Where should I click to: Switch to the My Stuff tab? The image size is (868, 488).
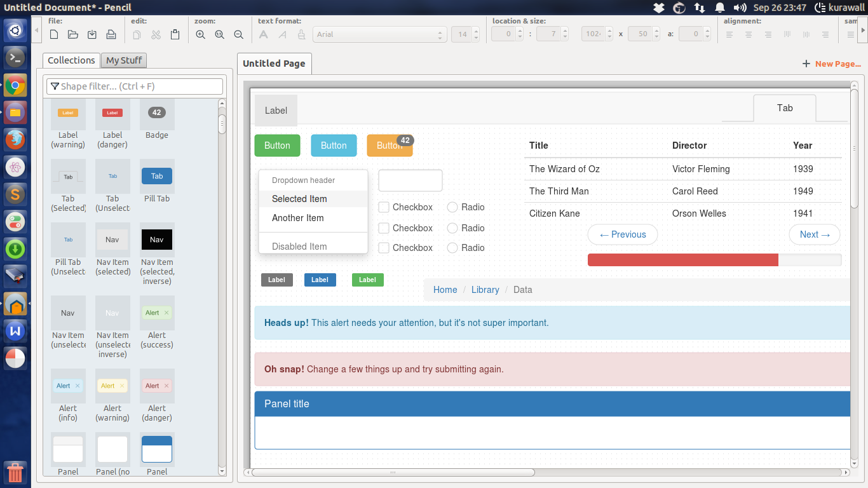(x=124, y=60)
